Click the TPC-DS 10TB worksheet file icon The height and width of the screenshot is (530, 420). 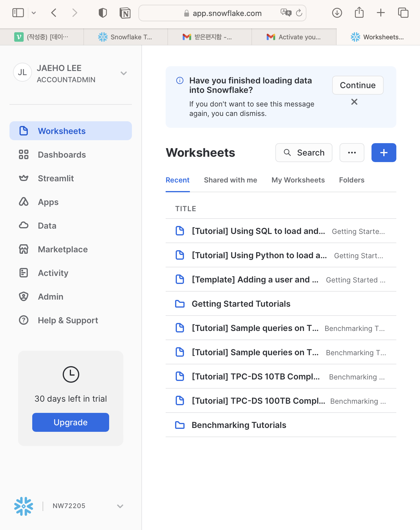[180, 376]
